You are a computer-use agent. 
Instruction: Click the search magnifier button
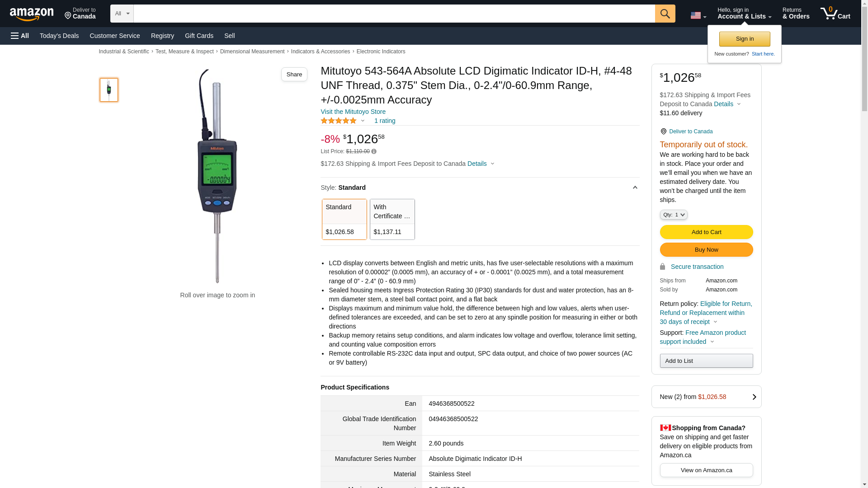665,14
